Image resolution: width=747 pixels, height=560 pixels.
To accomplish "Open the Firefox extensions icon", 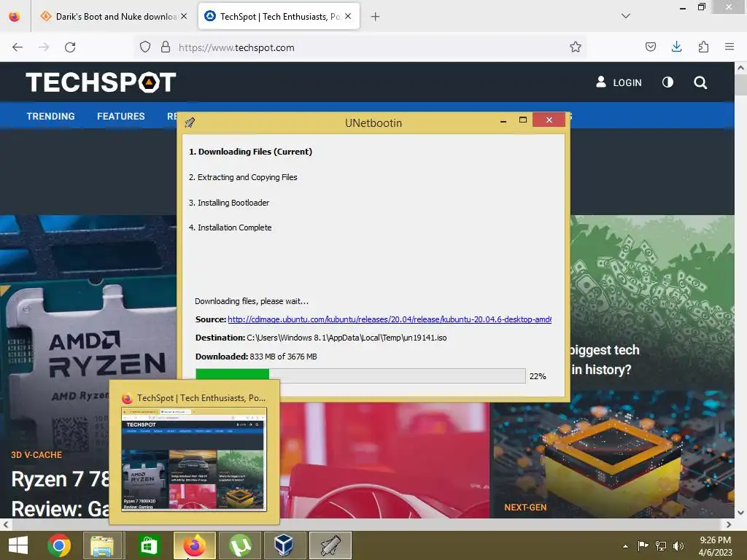I will click(x=703, y=47).
